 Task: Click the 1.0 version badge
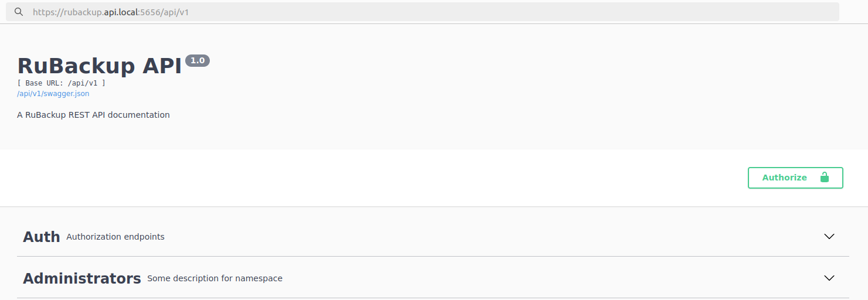pos(198,60)
